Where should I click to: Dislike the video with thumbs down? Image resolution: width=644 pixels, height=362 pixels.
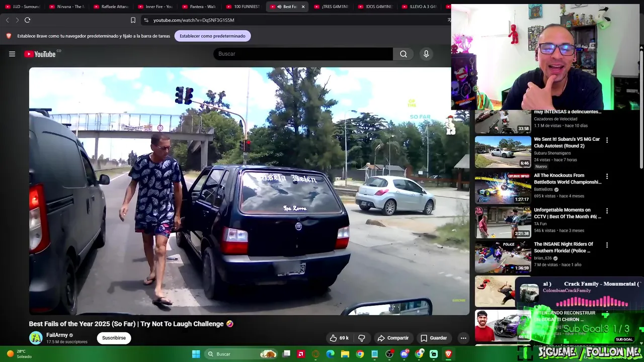(361, 338)
